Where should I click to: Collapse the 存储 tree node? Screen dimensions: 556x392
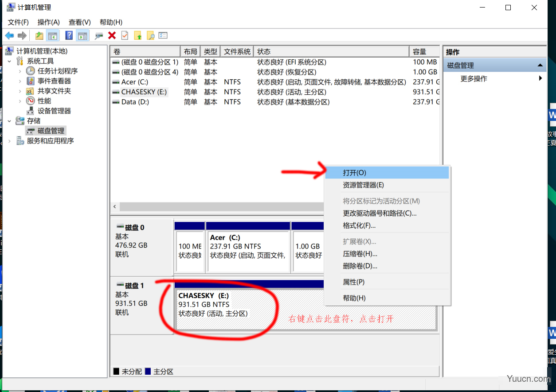coord(9,120)
